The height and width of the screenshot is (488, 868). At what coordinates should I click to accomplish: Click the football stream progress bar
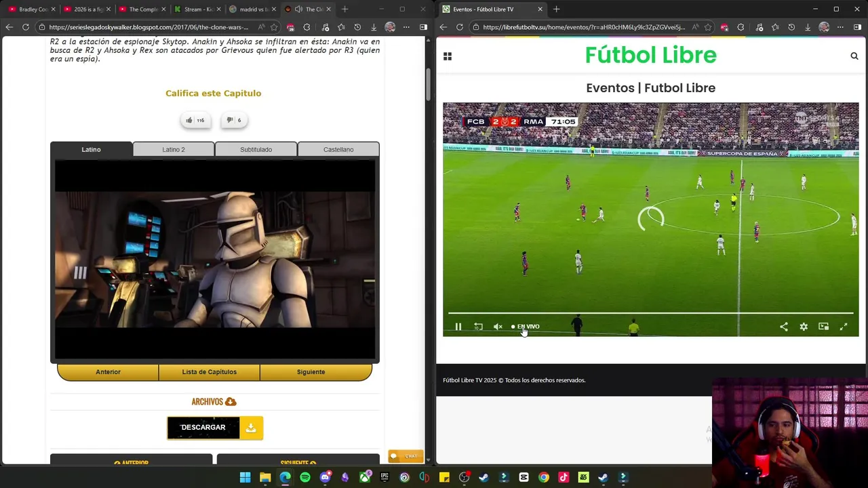point(650,313)
